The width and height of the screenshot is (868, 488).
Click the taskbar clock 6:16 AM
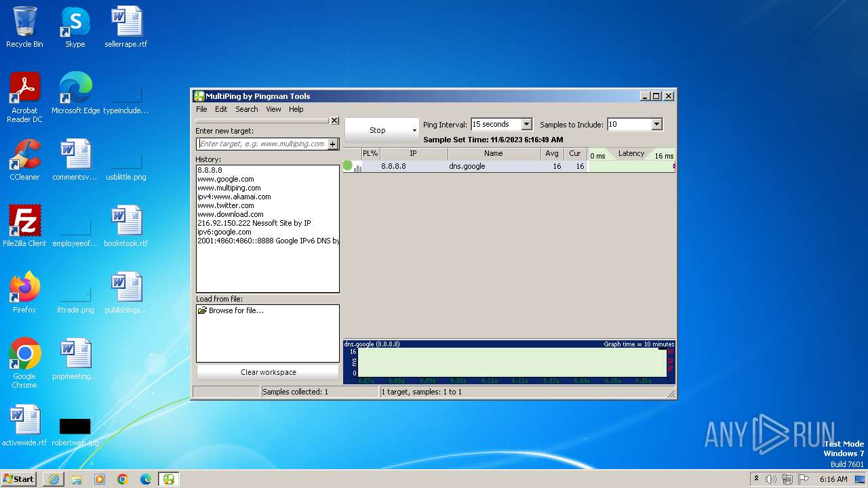coord(833,479)
